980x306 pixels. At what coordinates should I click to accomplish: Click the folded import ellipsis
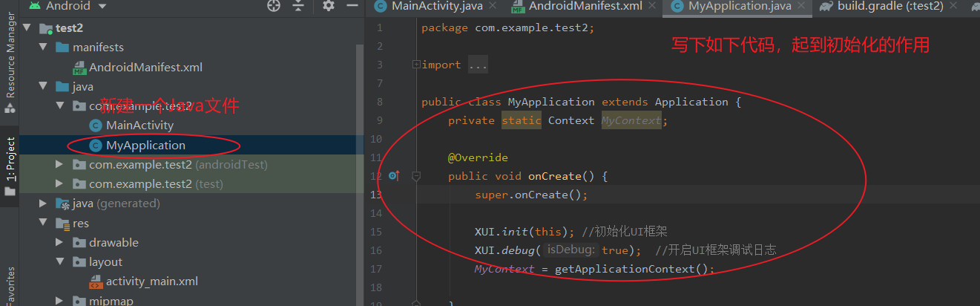[x=479, y=65]
